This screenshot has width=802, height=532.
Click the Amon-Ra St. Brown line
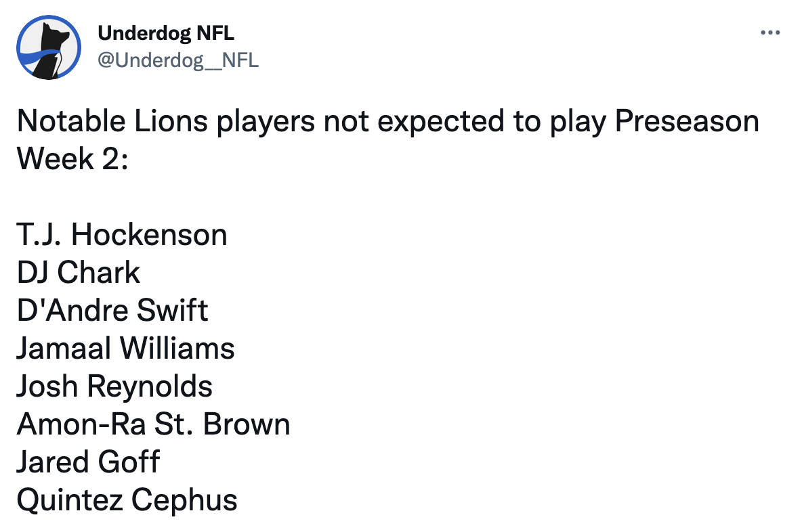[154, 424]
